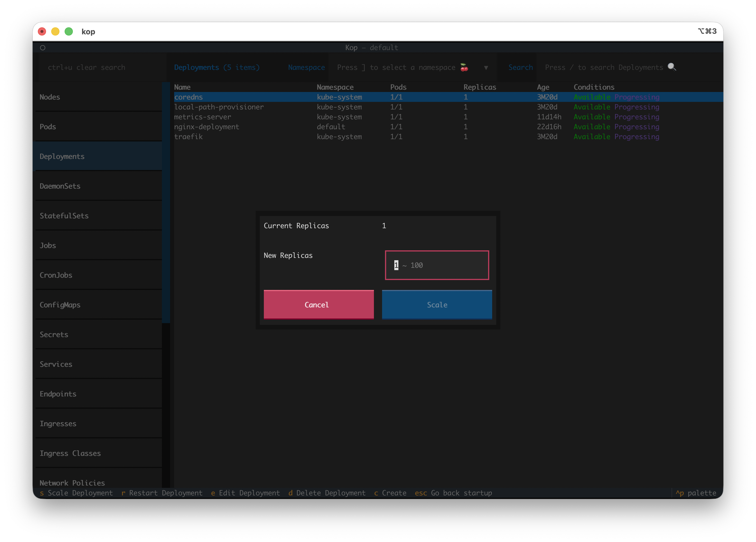Expand the namespace dropdown arrow
This screenshot has height=542, width=756.
point(486,68)
